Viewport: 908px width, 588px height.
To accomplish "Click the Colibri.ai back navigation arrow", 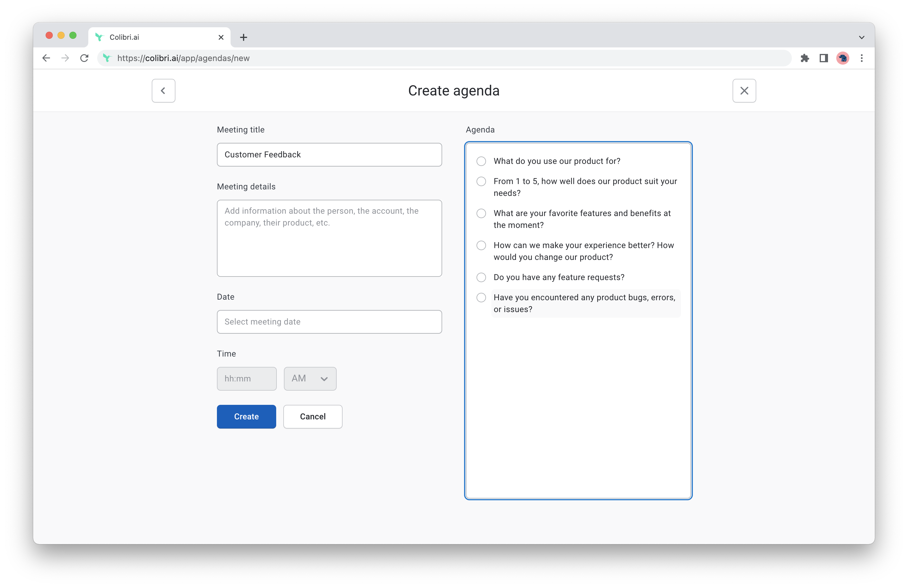I will click(164, 90).
